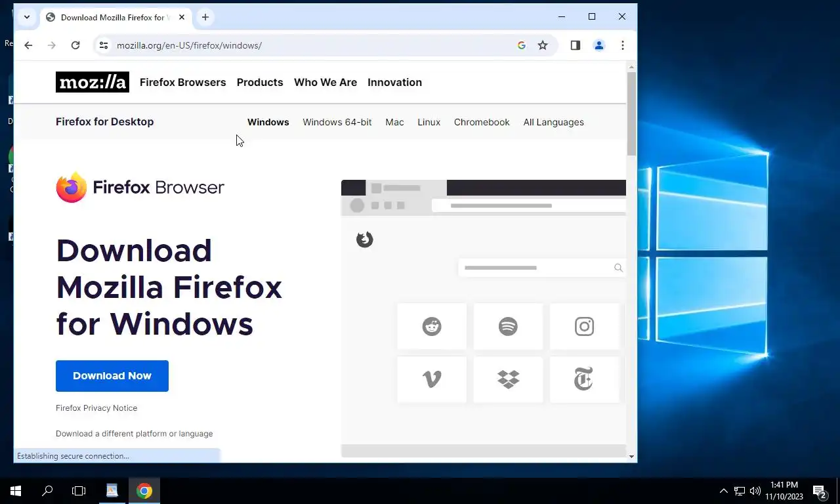Screen dimensions: 840x504
Task: Click the Vimeo tile in the illustration
Action: click(432, 379)
